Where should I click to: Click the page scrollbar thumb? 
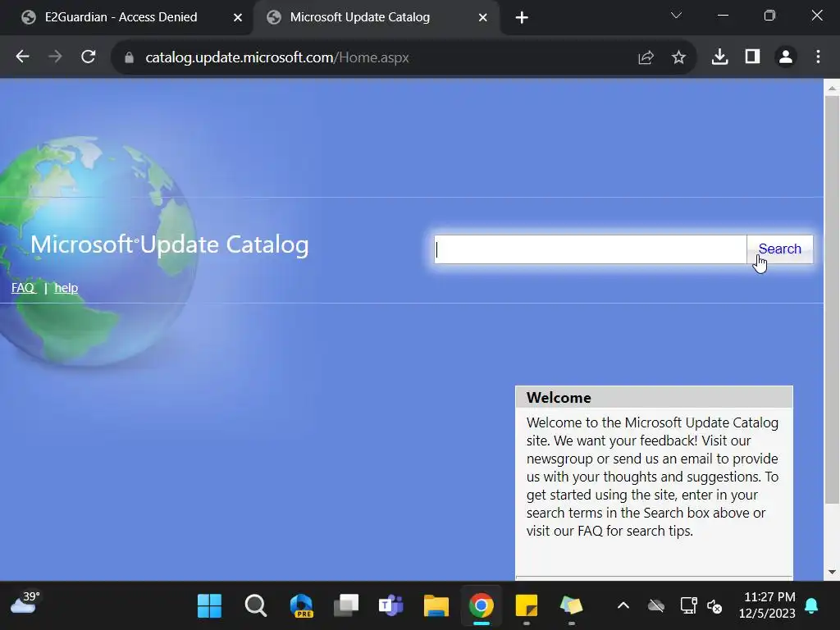pyautogui.click(x=832, y=300)
